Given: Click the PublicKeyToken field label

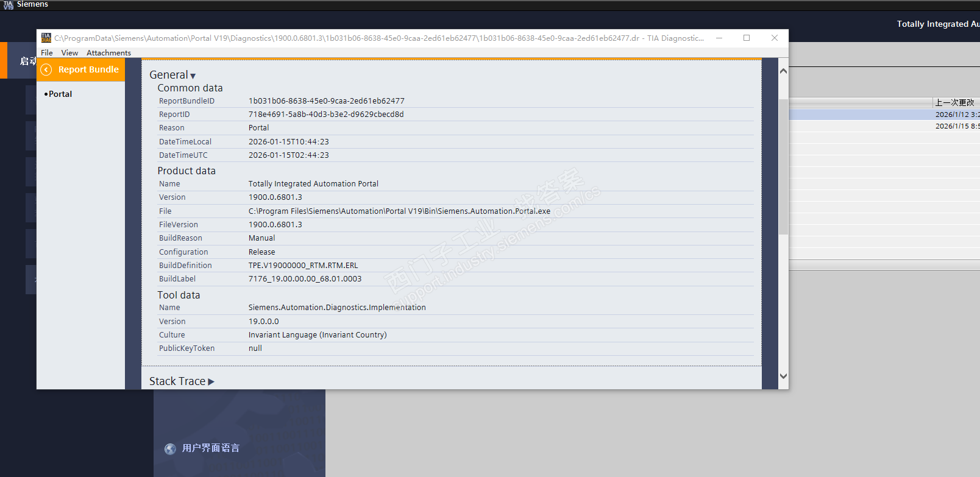Looking at the screenshot, I should (186, 348).
